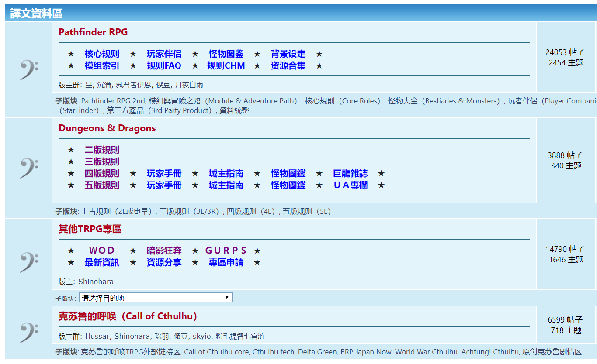Viewport: 597px width, 364px height.
Task: Open the Call of Cthulhu core sub-board
Action: [217, 352]
